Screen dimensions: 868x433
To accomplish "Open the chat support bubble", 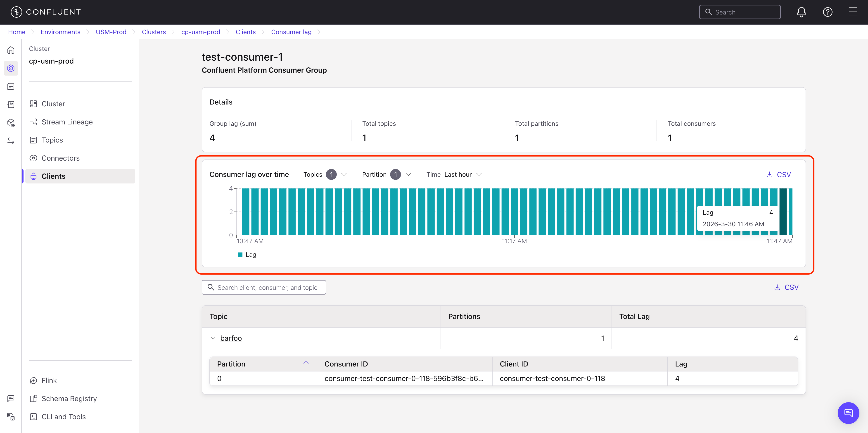I will pos(848,413).
